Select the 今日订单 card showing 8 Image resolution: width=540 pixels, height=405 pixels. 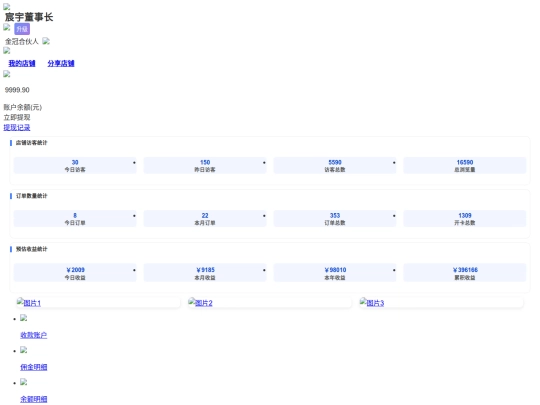(x=75, y=219)
